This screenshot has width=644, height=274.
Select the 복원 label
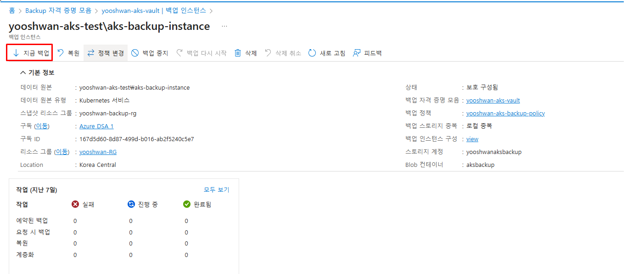(74, 53)
